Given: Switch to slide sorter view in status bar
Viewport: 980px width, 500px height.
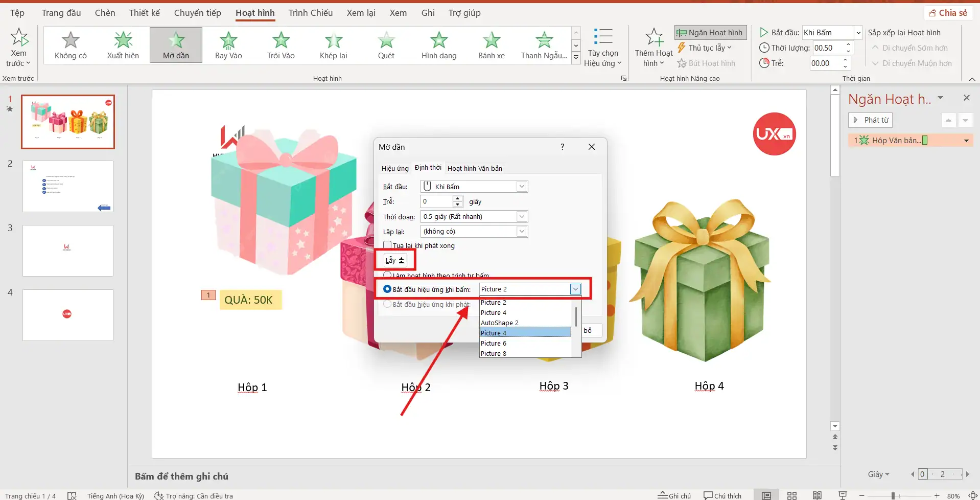Looking at the screenshot, I should click(791, 495).
